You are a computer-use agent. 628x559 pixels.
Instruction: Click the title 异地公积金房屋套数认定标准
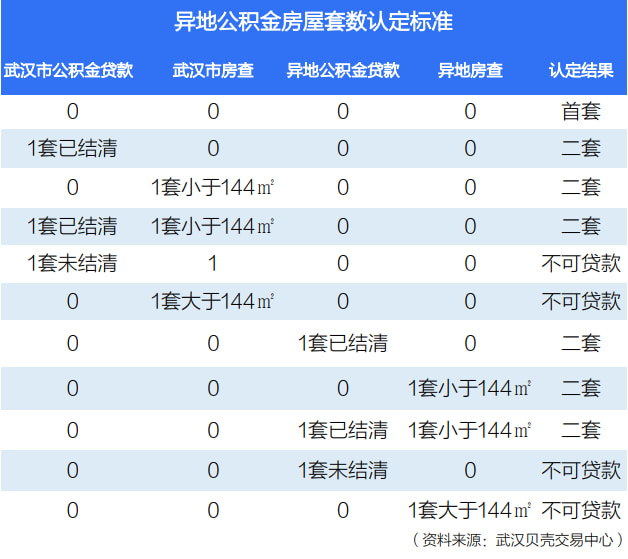click(x=313, y=22)
